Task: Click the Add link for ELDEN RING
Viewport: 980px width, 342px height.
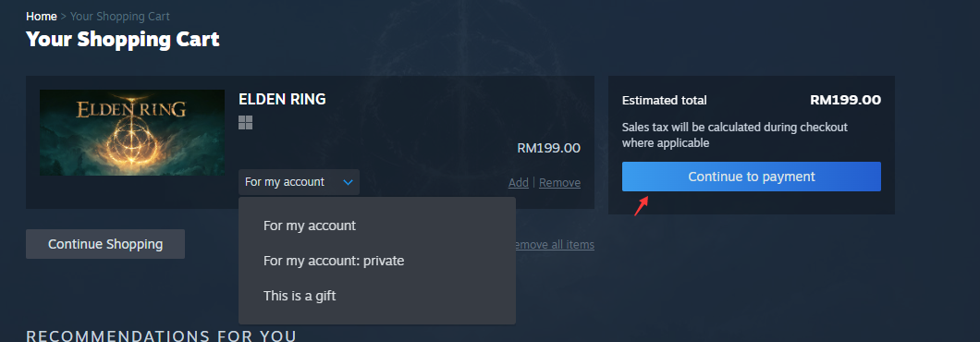Action: [518, 183]
